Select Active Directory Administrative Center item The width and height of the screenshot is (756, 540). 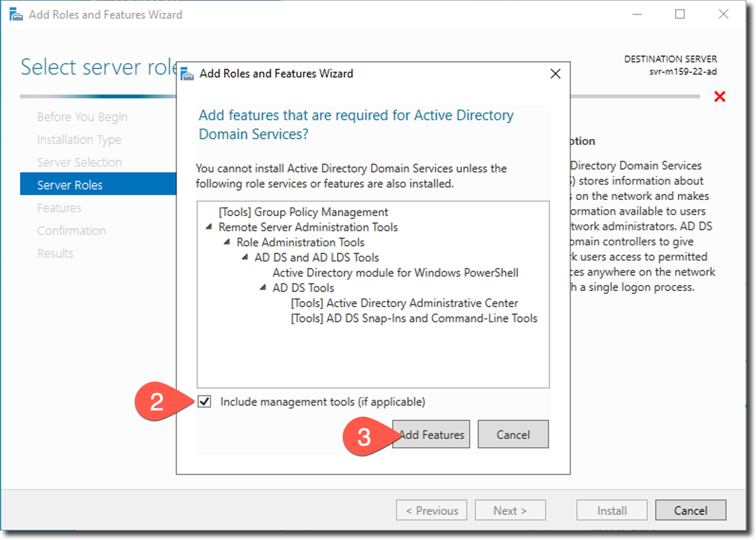pos(405,303)
